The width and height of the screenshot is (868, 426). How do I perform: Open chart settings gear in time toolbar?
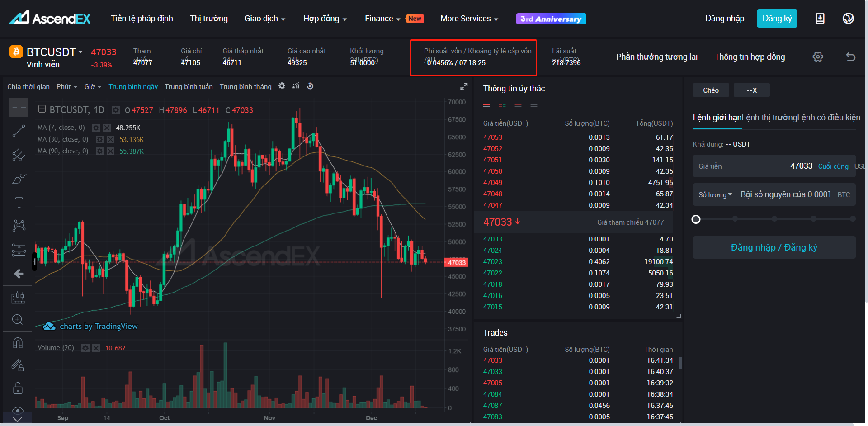coord(282,86)
